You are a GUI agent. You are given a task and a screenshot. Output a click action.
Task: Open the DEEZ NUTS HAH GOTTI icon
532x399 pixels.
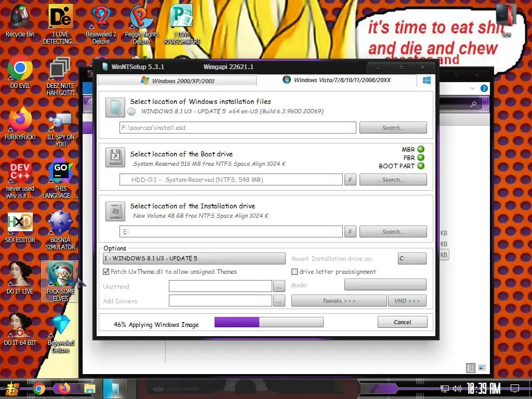(60, 76)
